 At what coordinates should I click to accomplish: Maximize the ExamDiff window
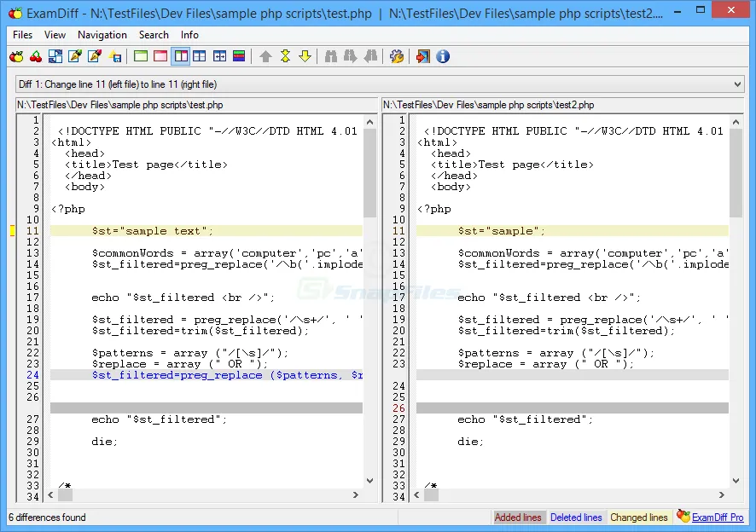(x=701, y=9)
